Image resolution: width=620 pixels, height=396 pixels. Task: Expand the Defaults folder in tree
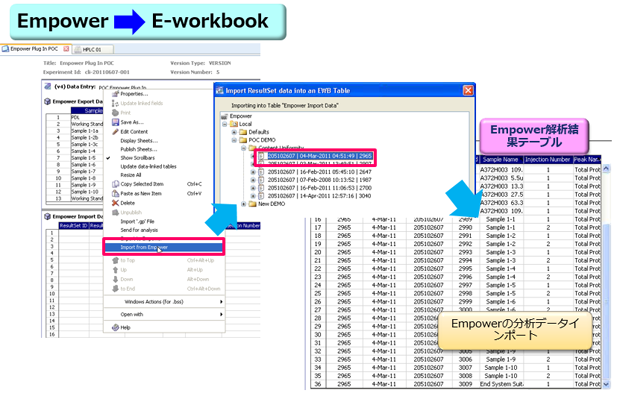point(234,132)
